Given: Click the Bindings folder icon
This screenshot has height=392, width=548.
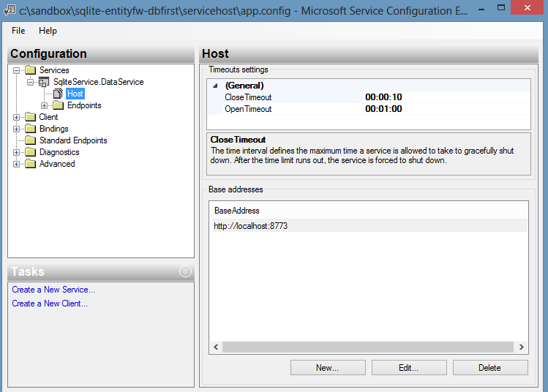Looking at the screenshot, I should (x=31, y=129).
